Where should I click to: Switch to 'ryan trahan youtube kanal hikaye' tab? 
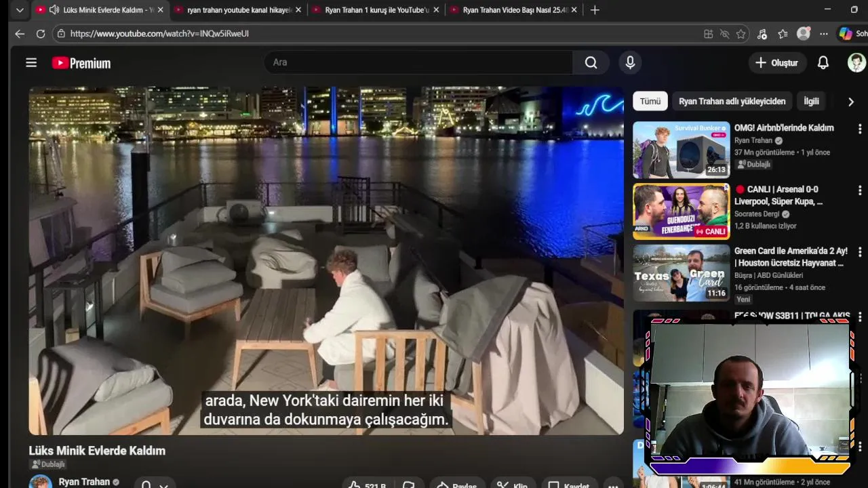click(237, 10)
